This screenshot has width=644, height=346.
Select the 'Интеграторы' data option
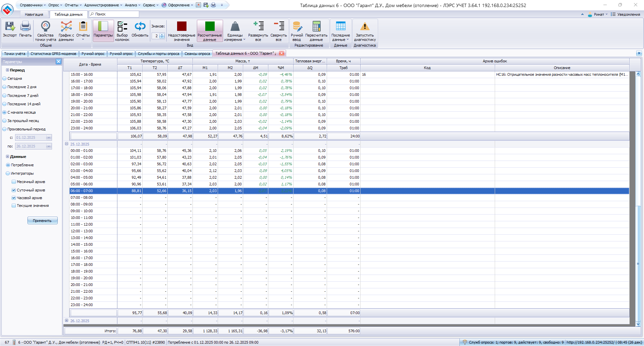coord(8,173)
